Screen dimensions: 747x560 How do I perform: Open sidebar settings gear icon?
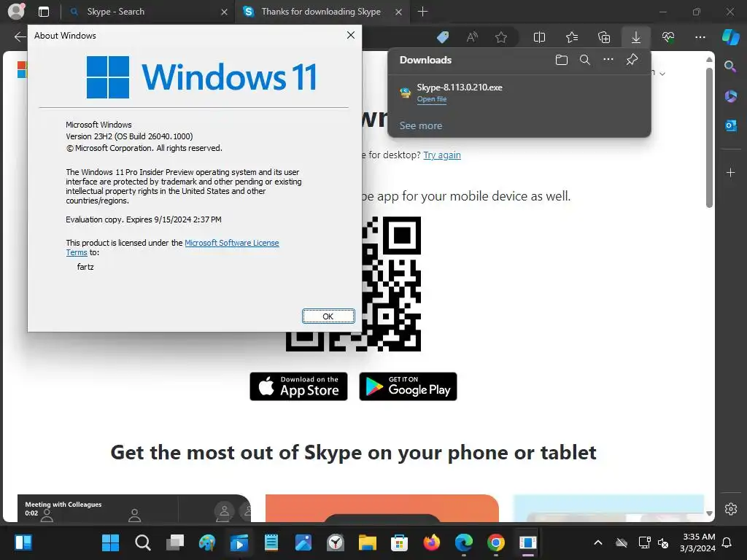(x=730, y=508)
